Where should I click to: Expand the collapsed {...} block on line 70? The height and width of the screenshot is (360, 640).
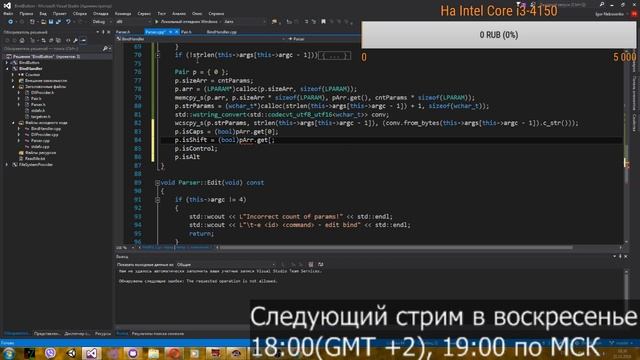tap(334, 55)
